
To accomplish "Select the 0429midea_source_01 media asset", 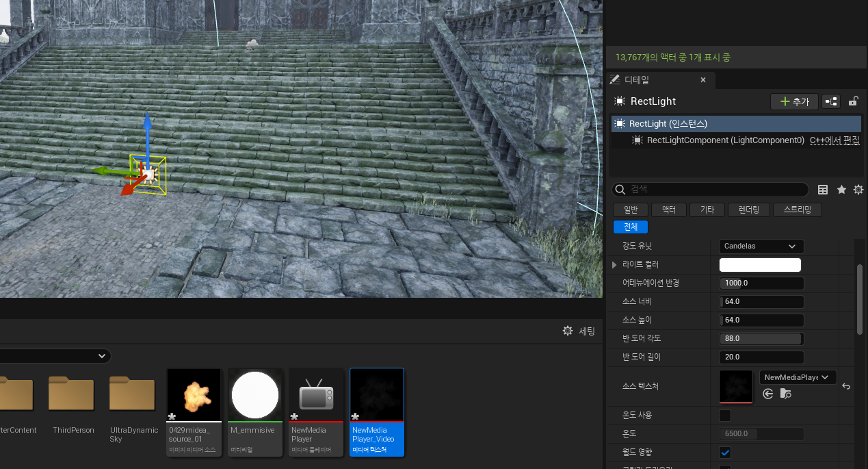I will tap(194, 412).
